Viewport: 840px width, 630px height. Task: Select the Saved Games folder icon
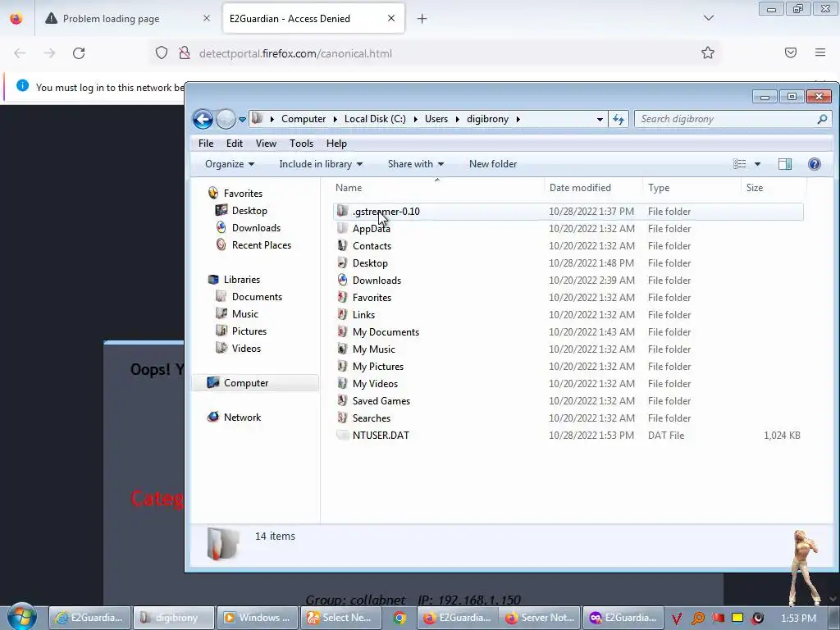(x=342, y=400)
